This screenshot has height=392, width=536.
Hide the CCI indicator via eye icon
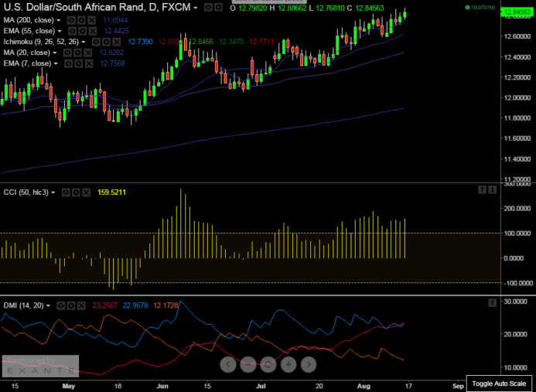(66, 193)
